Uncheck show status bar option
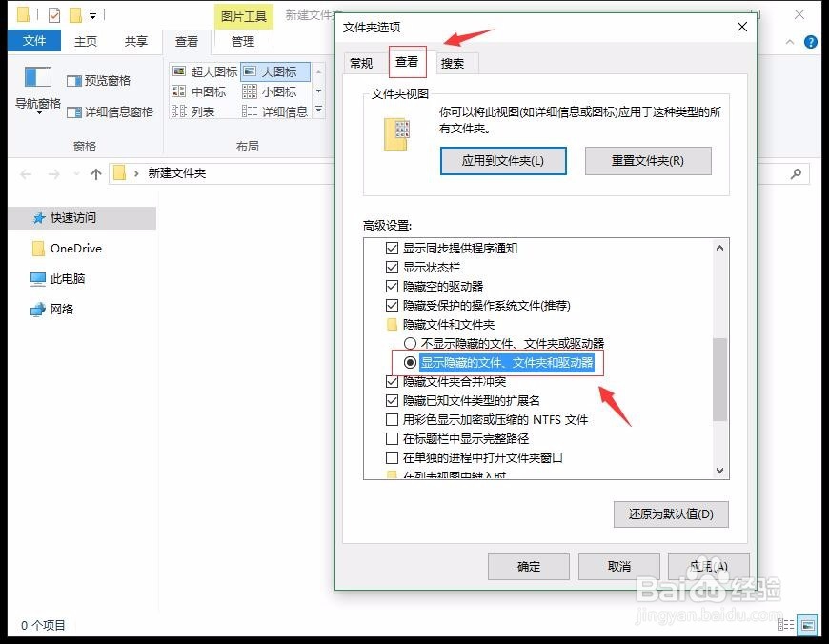This screenshot has width=829, height=644. [392, 267]
